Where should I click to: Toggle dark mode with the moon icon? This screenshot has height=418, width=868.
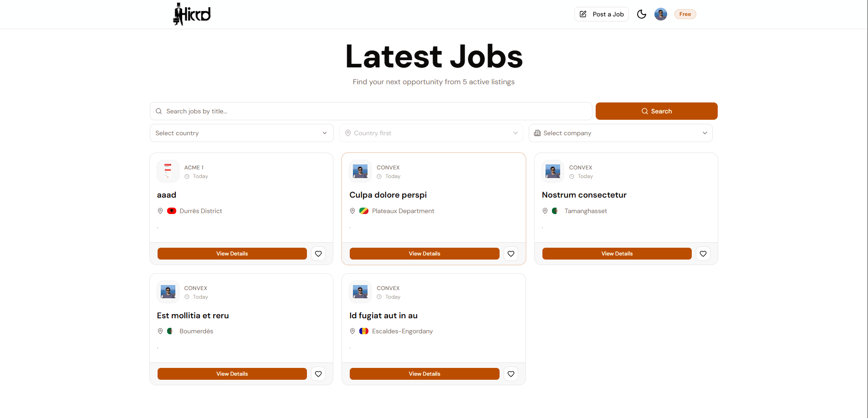point(642,14)
